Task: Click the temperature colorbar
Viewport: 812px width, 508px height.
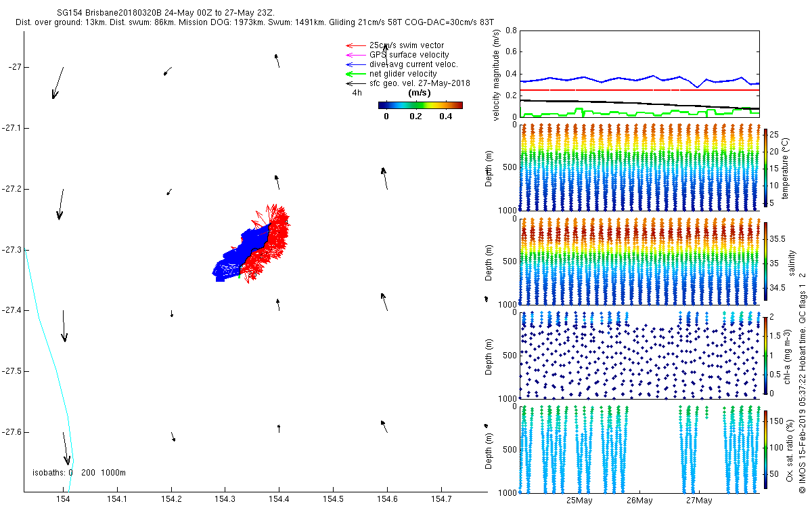Action: click(765, 167)
